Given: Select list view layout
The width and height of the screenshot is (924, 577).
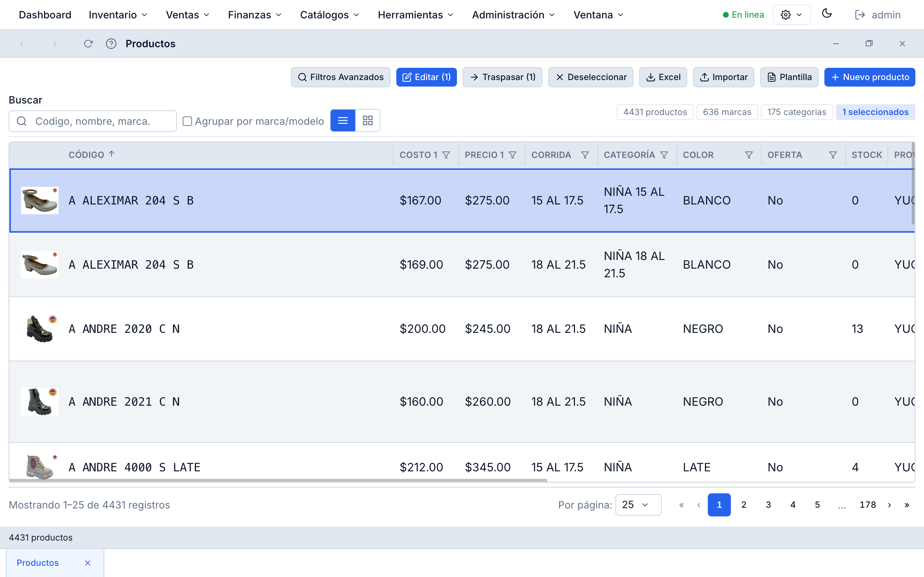Looking at the screenshot, I should click(342, 120).
